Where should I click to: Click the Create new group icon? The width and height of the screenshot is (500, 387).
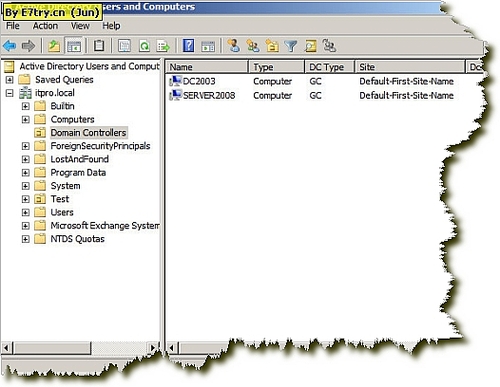click(253, 46)
